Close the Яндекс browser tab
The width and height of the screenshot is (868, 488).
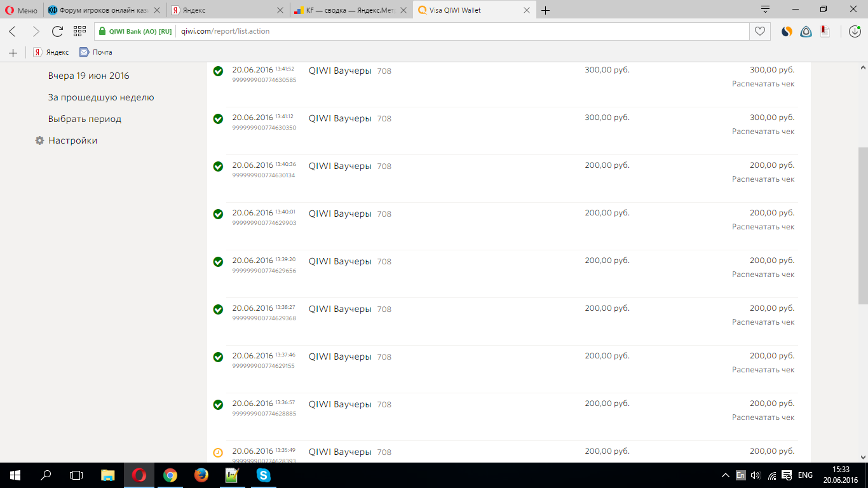click(281, 10)
